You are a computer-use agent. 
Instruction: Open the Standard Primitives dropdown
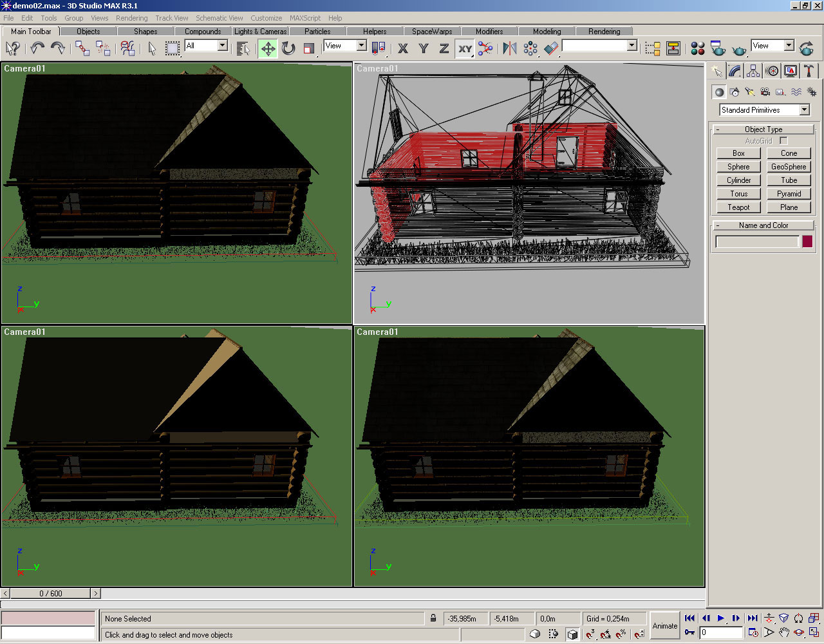point(804,110)
